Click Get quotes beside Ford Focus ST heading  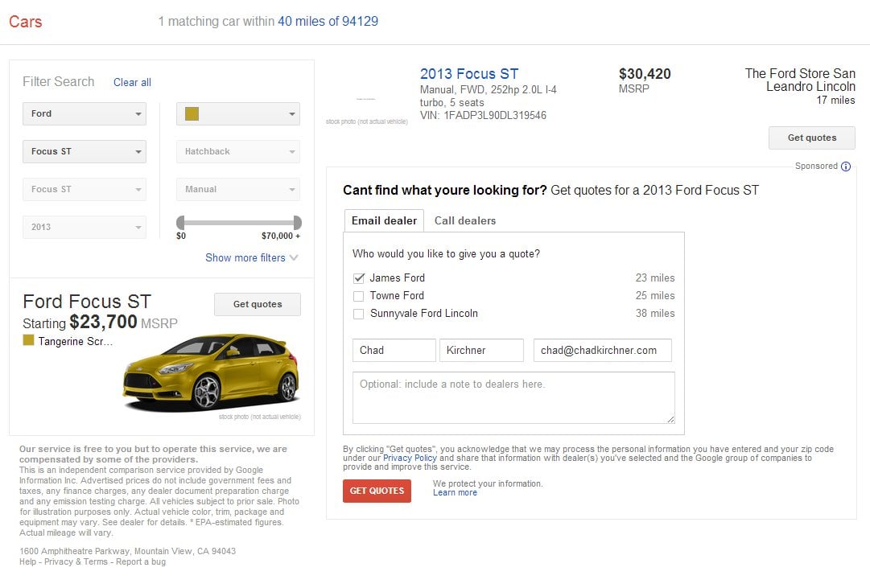(x=258, y=304)
